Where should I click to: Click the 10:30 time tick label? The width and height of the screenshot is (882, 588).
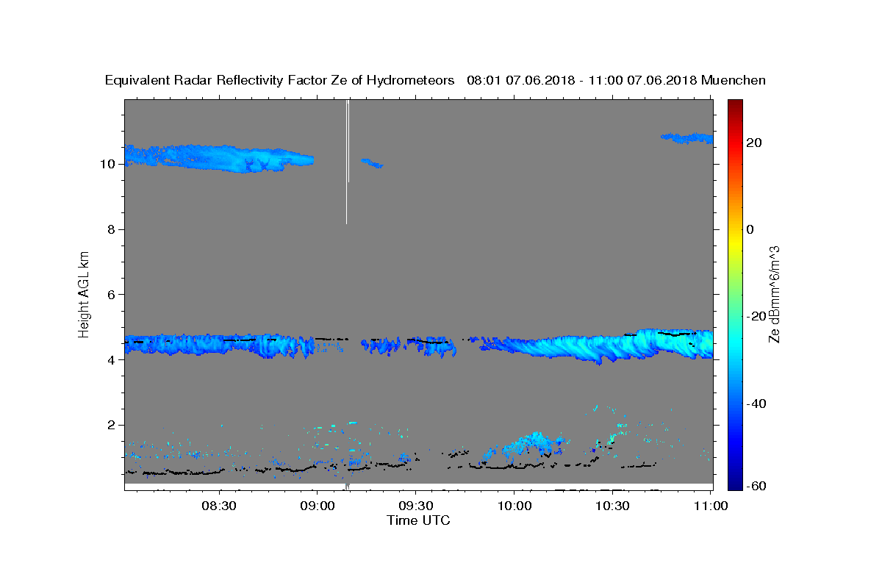pyautogui.click(x=613, y=506)
